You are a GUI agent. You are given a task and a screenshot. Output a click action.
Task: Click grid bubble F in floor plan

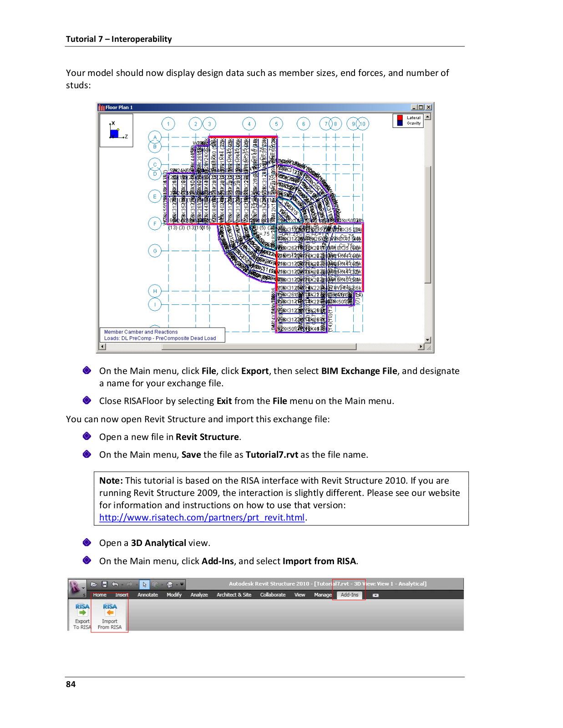click(155, 223)
